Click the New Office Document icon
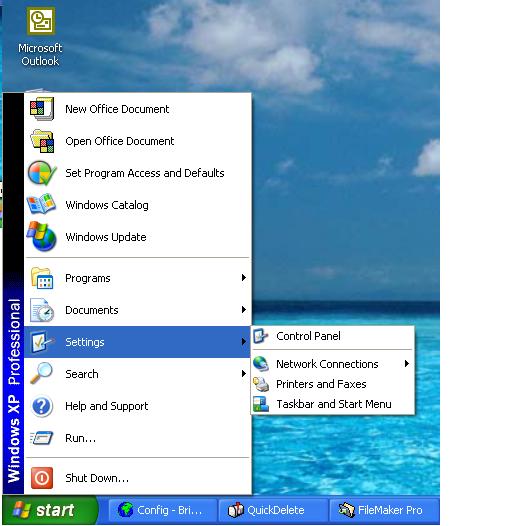This screenshot has width=512, height=526. point(41,109)
